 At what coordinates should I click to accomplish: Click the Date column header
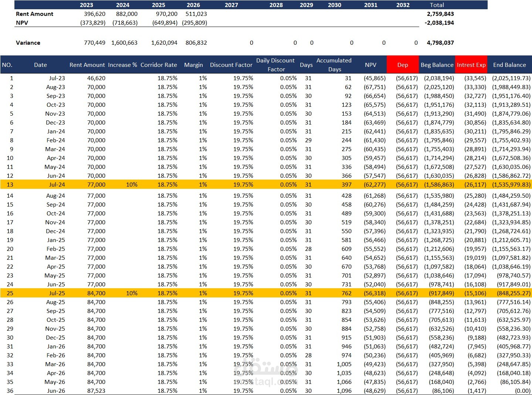(x=40, y=65)
